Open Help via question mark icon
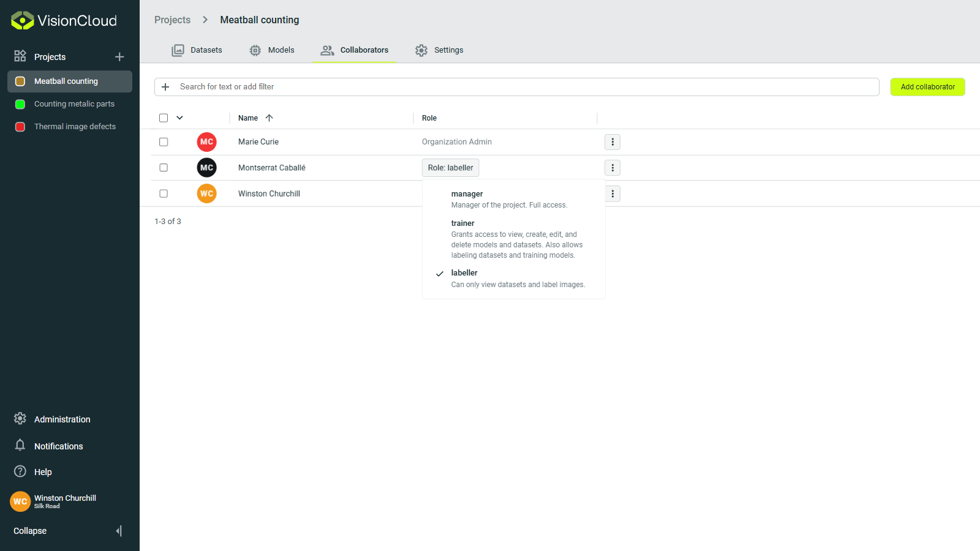The image size is (980, 551). point(20,471)
